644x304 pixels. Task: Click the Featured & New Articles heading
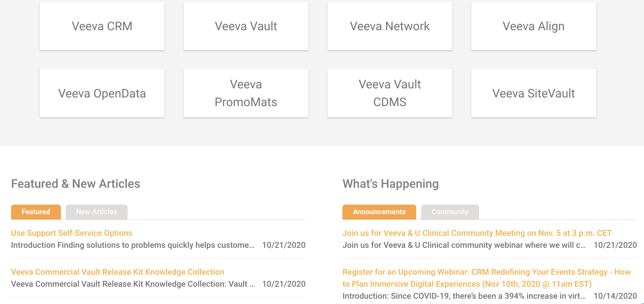[76, 183]
